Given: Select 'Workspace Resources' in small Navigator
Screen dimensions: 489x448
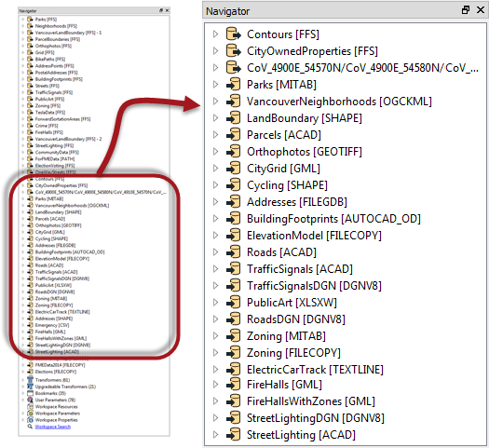Looking at the screenshot, I should (57, 406).
